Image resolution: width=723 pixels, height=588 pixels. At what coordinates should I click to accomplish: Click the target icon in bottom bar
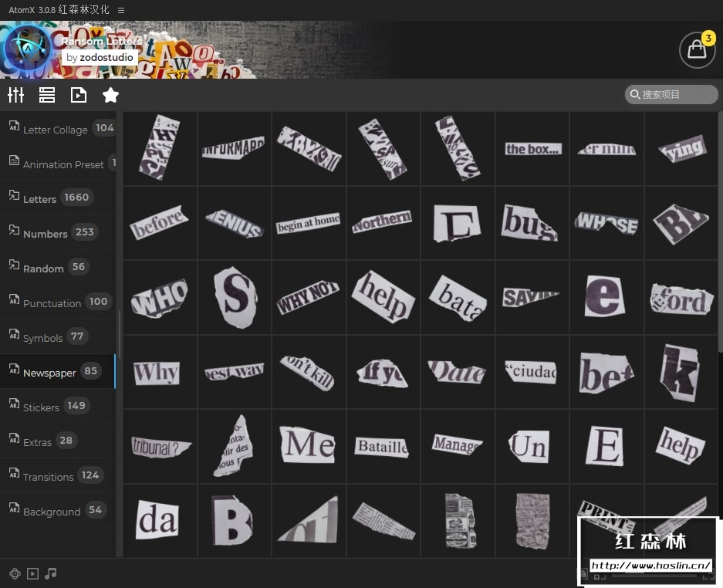(x=15, y=573)
